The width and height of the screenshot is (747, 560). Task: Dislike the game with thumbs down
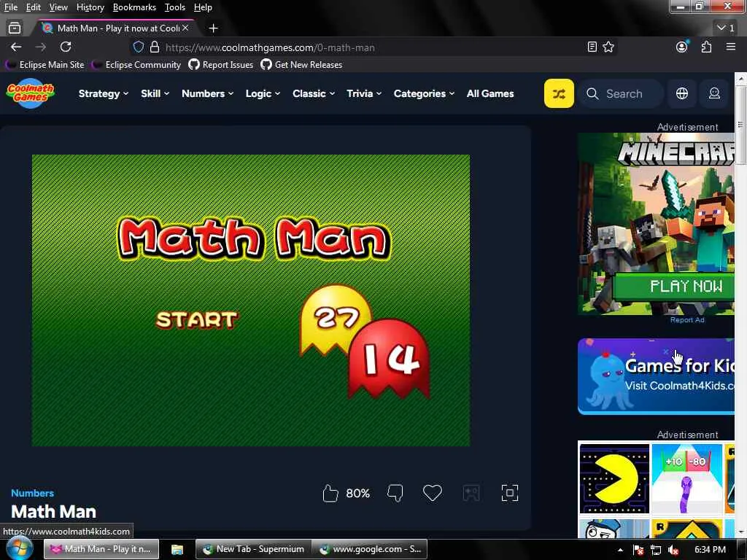point(395,494)
